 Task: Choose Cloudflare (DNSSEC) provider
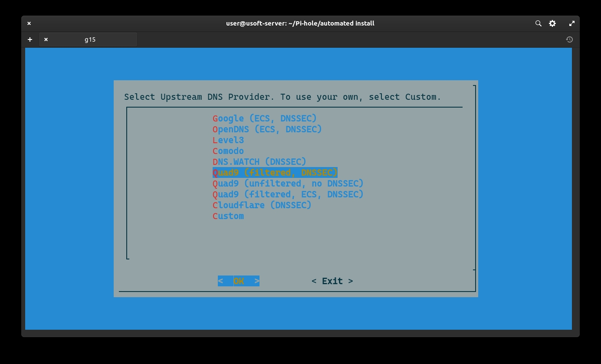point(262,205)
